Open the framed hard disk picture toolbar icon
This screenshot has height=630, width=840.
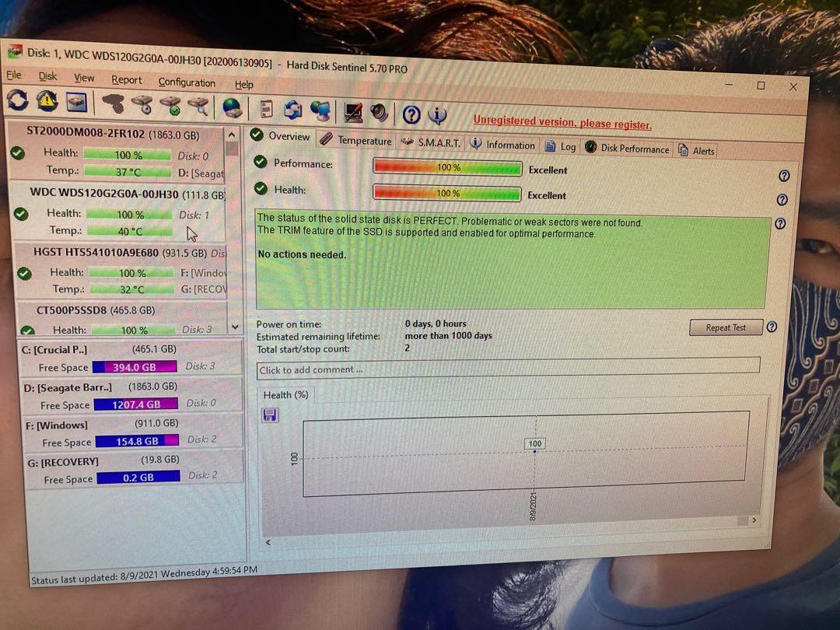76,102
